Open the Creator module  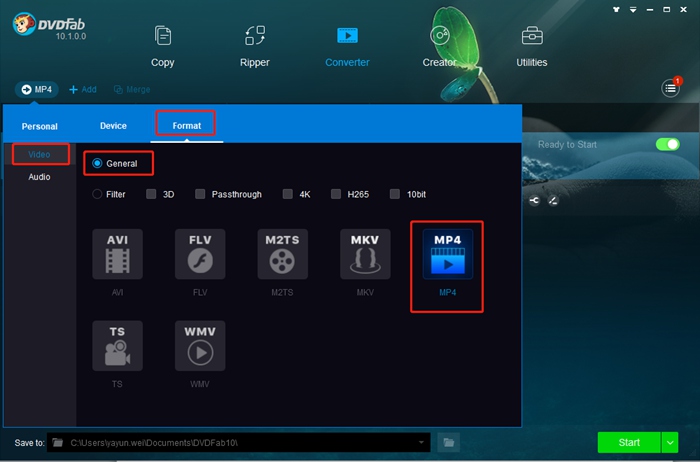tap(439, 47)
